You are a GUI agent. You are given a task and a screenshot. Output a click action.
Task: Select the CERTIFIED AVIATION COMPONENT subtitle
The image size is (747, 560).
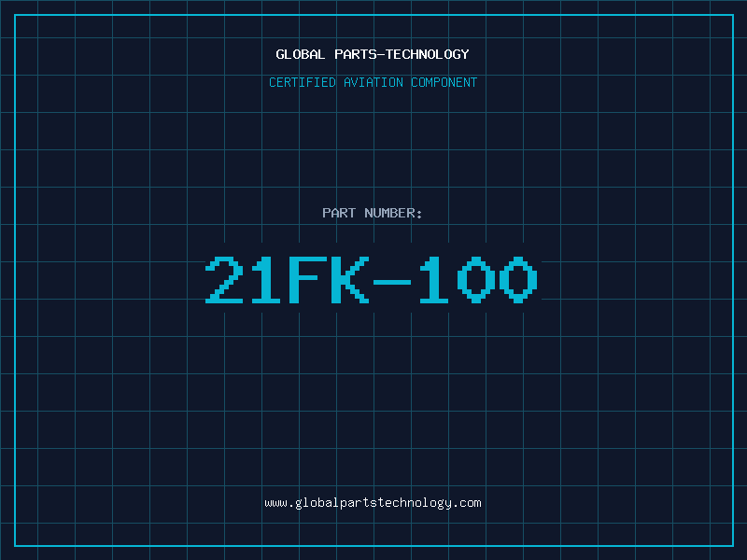(373, 82)
